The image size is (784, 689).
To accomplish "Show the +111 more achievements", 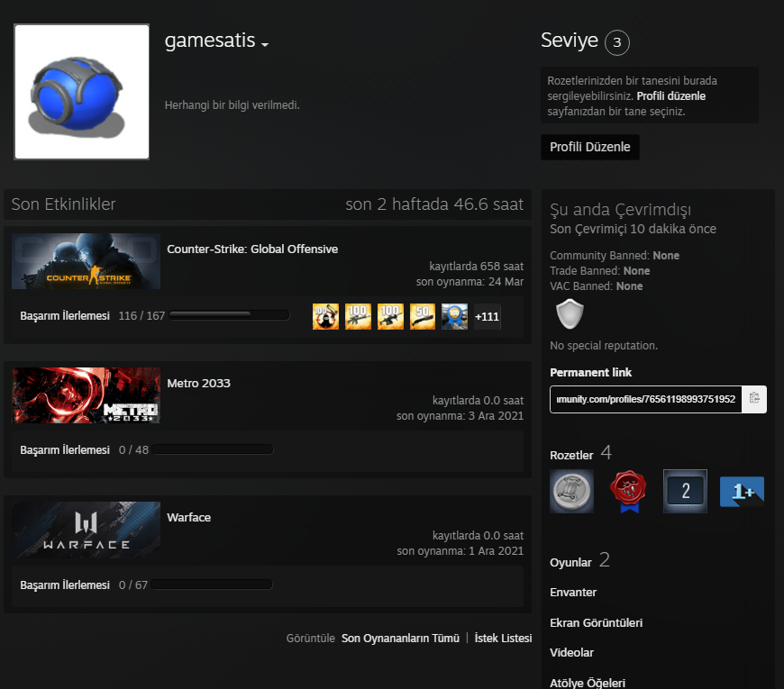I will 487,316.
